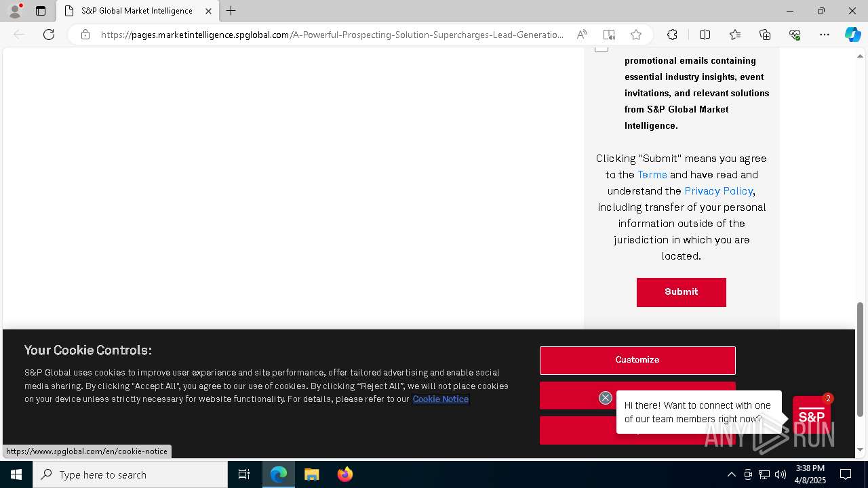Refresh the current page
The height and width of the screenshot is (488, 868).
49,35
